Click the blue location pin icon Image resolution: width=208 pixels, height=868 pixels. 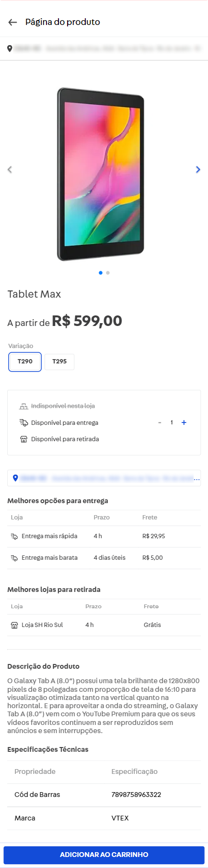coord(15,478)
